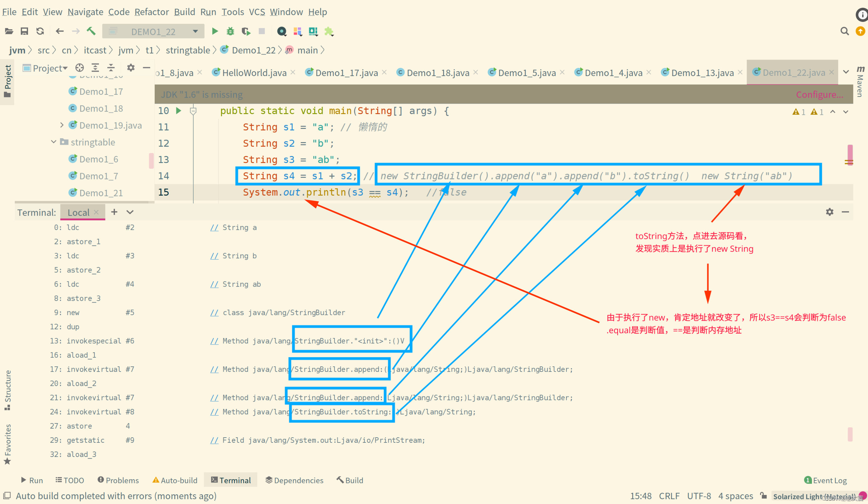868x504 pixels.
Task: Click the Solarized Light theme status widget
Action: [x=814, y=496]
